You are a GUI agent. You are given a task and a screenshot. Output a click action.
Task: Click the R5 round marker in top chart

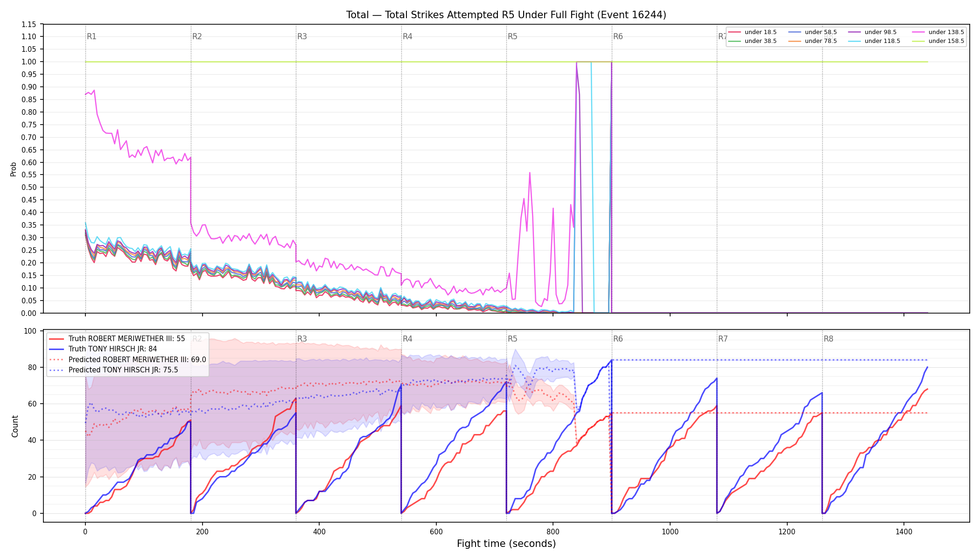pyautogui.click(x=512, y=36)
